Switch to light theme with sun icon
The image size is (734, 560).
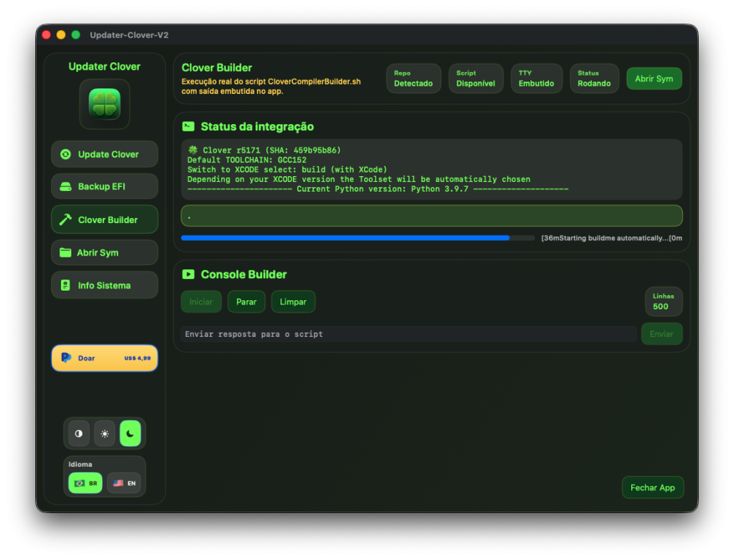(x=104, y=434)
